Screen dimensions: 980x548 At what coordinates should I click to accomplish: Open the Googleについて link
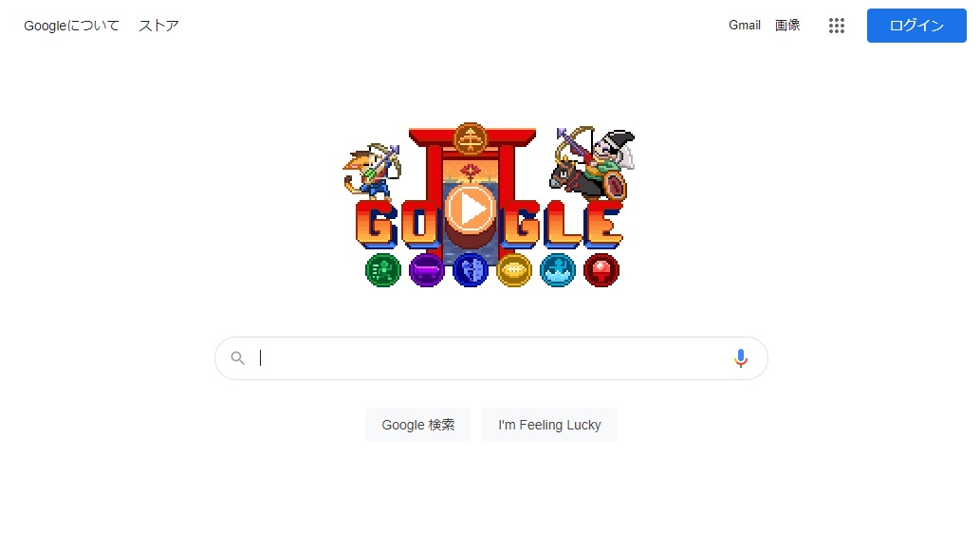pos(71,26)
